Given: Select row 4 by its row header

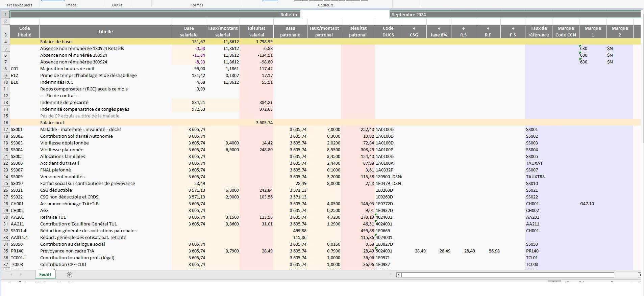Looking at the screenshot, I should click(5, 42).
